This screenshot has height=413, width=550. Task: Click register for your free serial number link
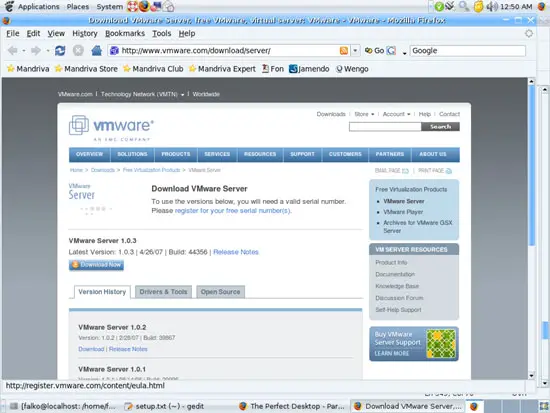click(233, 211)
